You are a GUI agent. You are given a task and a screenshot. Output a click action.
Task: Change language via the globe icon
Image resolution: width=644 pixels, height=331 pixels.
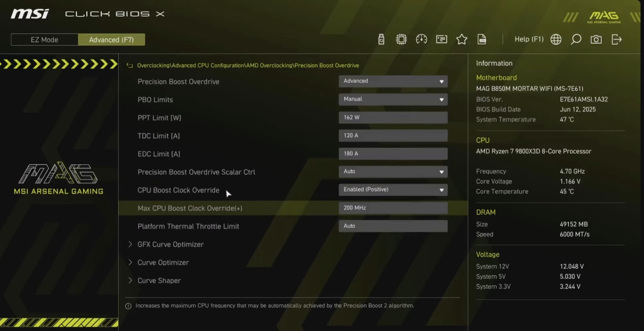tap(556, 39)
